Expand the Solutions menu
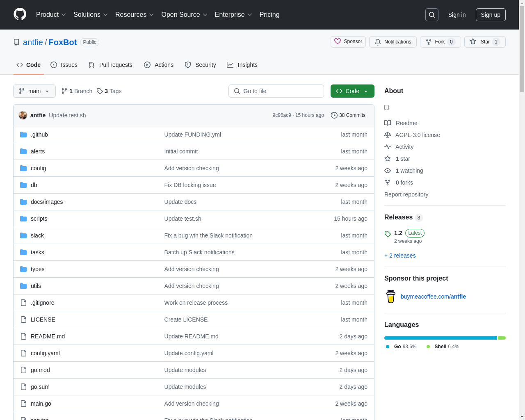The image size is (525, 420). click(91, 15)
